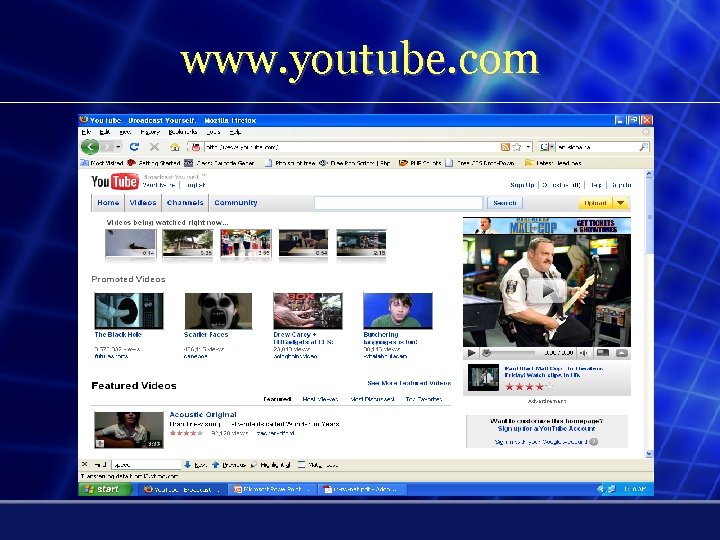Click the small play icon under the ad video

point(471,353)
